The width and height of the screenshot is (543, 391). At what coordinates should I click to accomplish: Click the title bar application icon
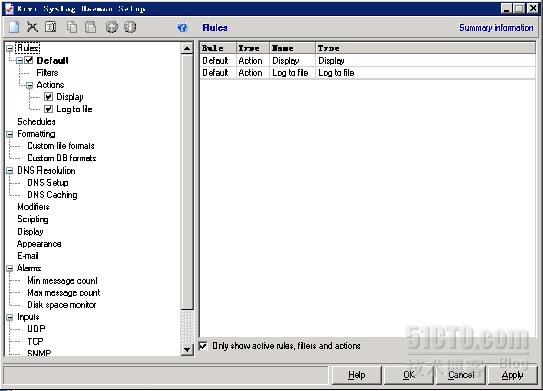pos(9,8)
